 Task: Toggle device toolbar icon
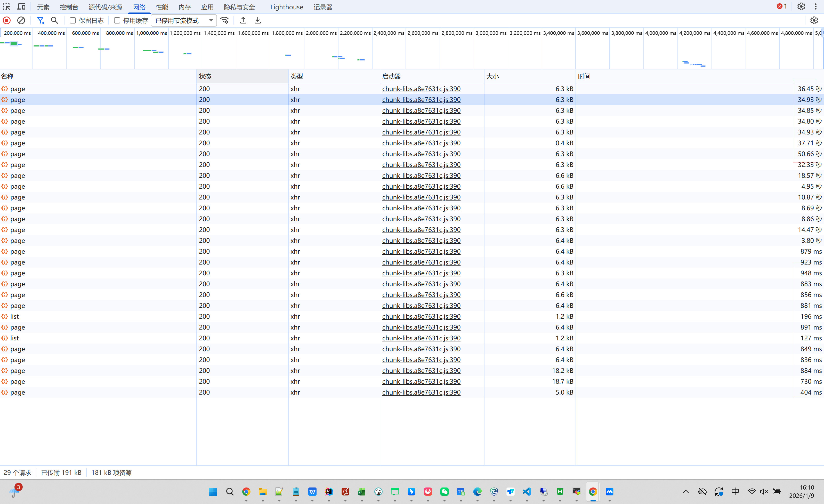pyautogui.click(x=21, y=7)
